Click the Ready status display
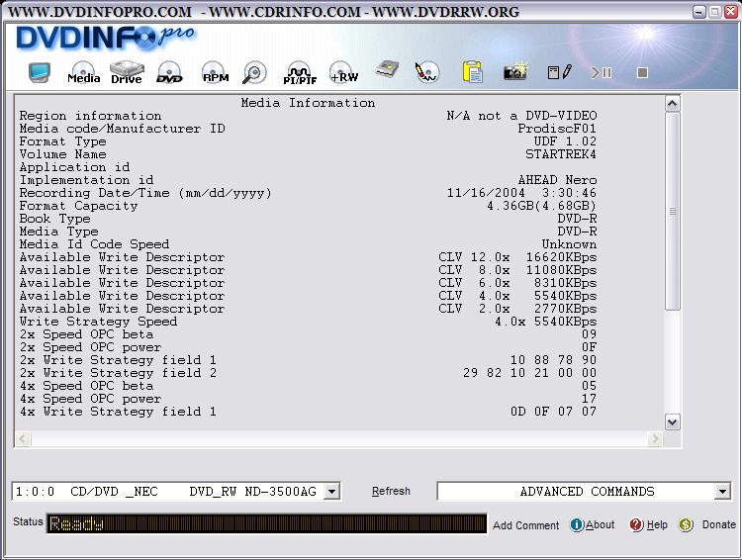 click(266, 523)
